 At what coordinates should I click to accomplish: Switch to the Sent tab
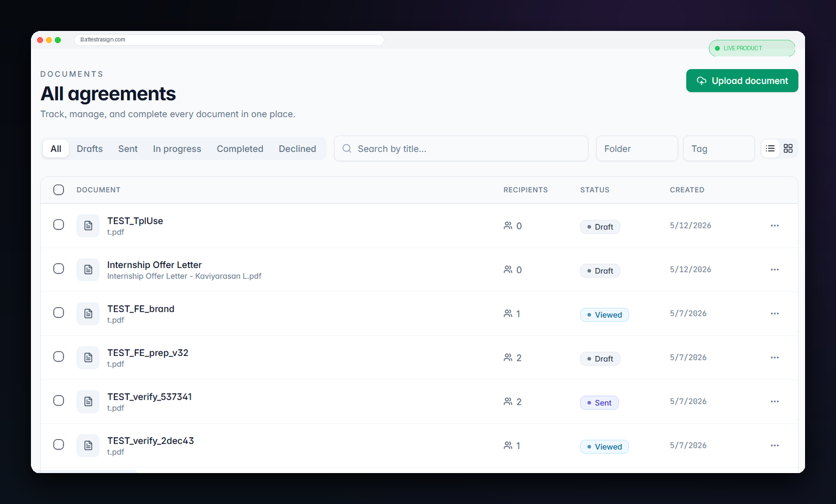(x=128, y=149)
